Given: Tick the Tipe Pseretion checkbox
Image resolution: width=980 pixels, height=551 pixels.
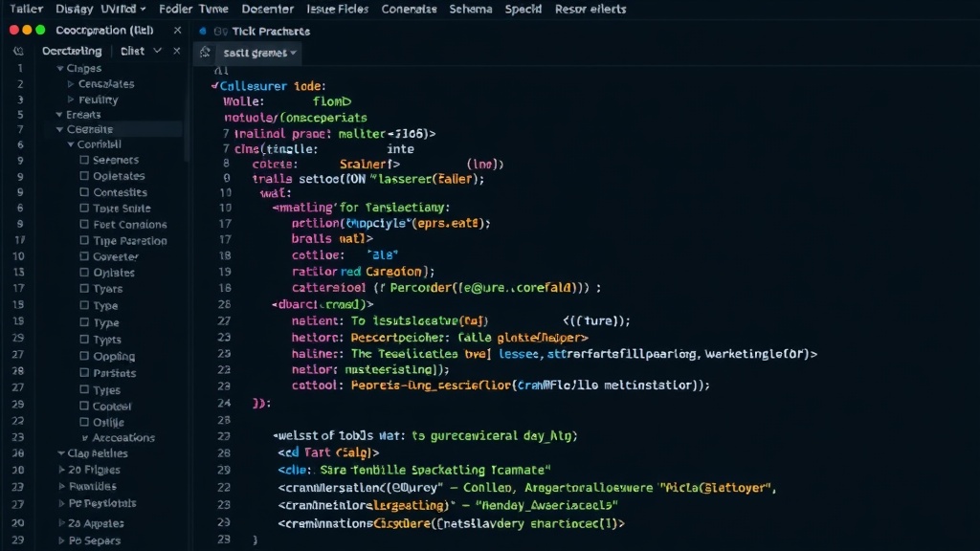Looking at the screenshot, I should tap(84, 240).
